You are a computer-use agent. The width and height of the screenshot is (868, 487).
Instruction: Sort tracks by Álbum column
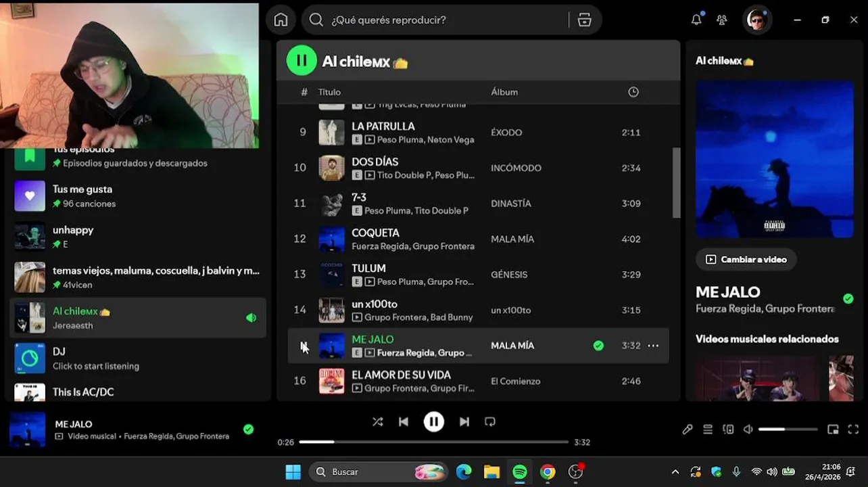click(x=504, y=92)
